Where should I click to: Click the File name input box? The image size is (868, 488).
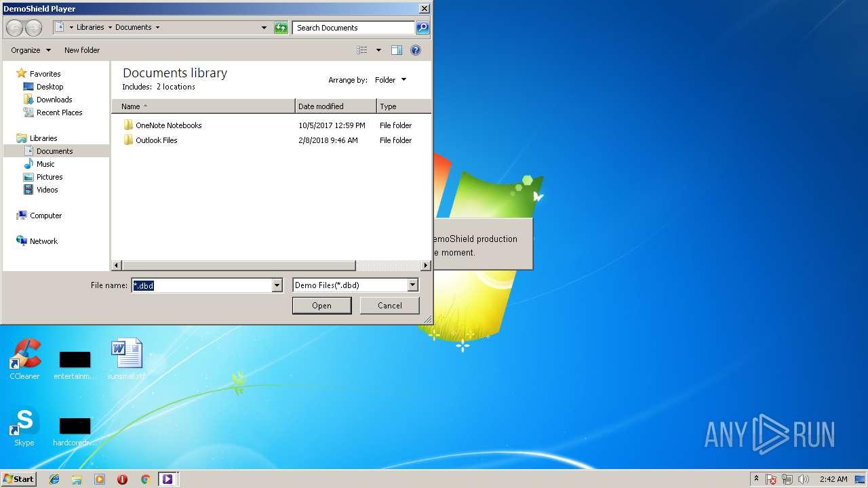tap(201, 285)
